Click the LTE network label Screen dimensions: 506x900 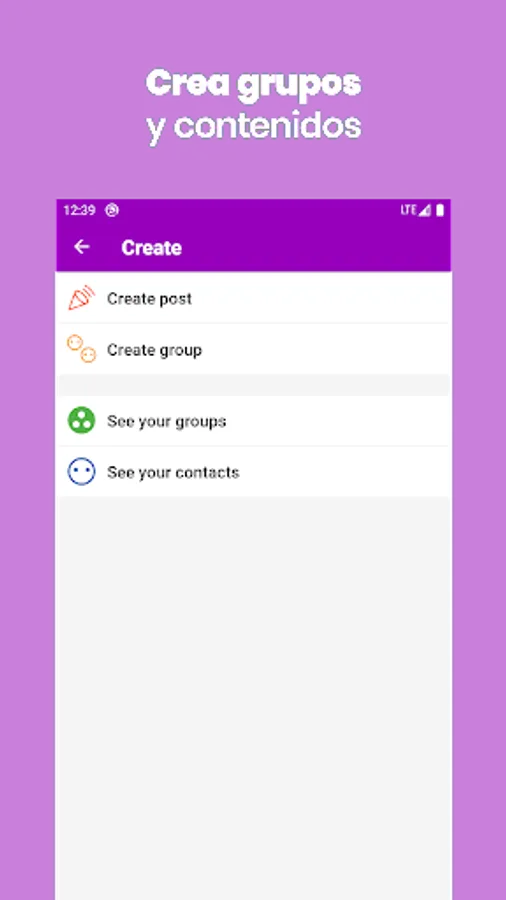[x=408, y=211]
